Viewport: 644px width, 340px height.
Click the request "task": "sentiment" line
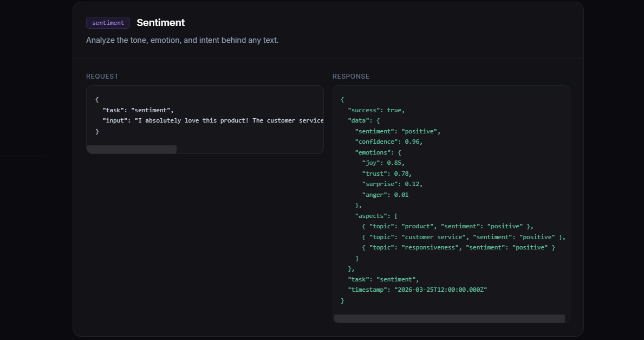(x=138, y=110)
